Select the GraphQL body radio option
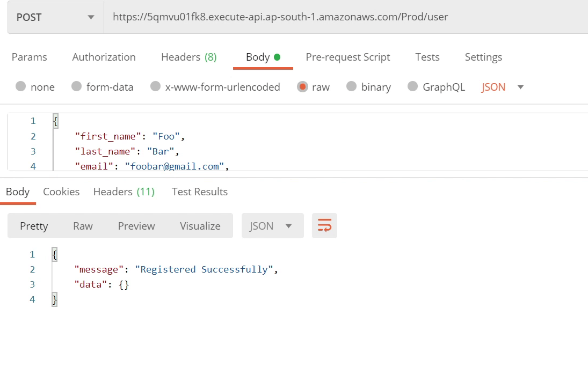588x367 pixels. pos(413,87)
